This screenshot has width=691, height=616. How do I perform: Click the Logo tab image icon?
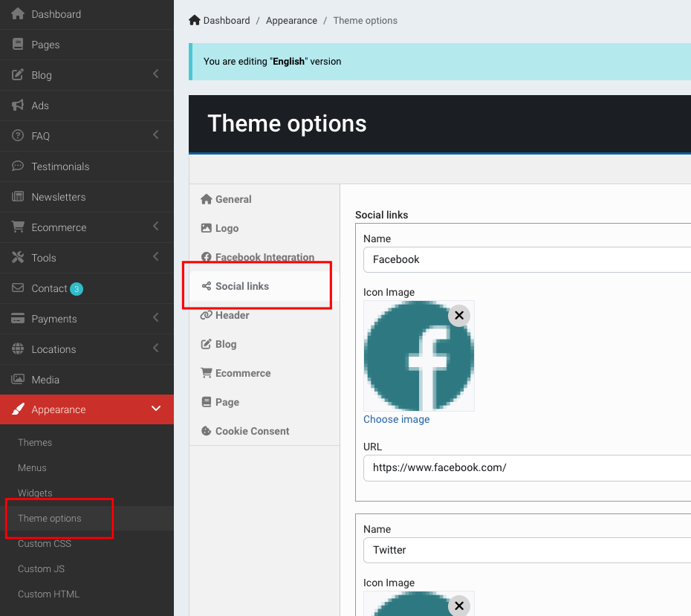pyautogui.click(x=207, y=228)
